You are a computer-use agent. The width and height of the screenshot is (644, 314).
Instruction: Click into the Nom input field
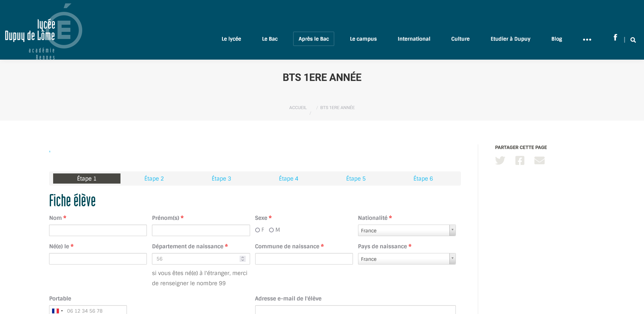point(98,230)
